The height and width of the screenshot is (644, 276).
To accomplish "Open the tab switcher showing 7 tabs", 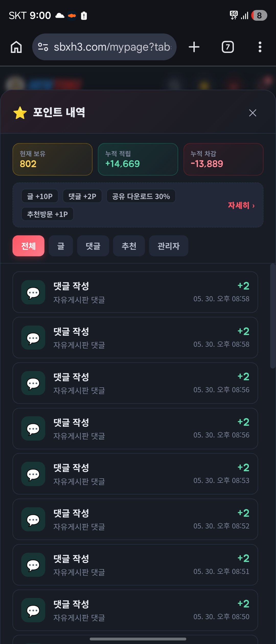I will 228,47.
